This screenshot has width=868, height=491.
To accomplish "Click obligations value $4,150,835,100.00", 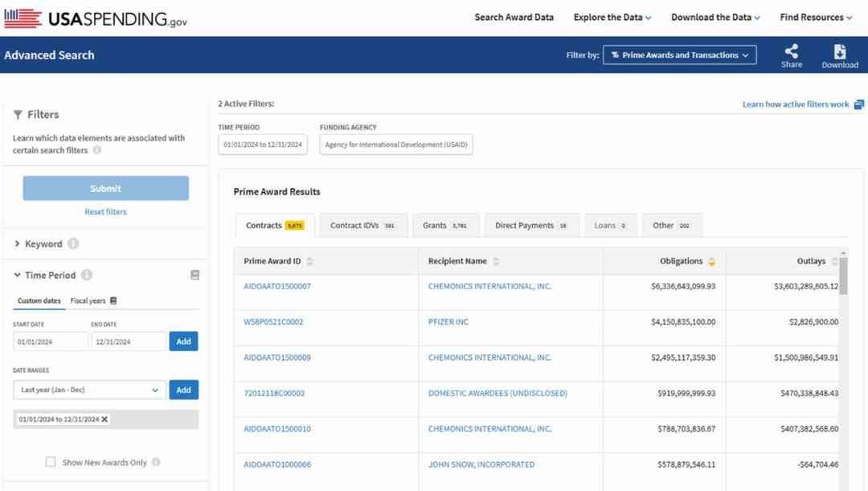I will pos(683,321).
